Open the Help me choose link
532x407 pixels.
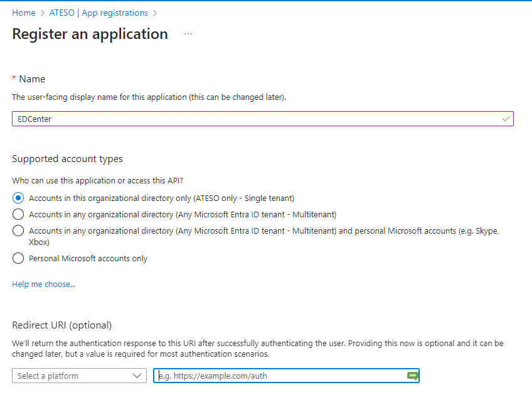[44, 285]
